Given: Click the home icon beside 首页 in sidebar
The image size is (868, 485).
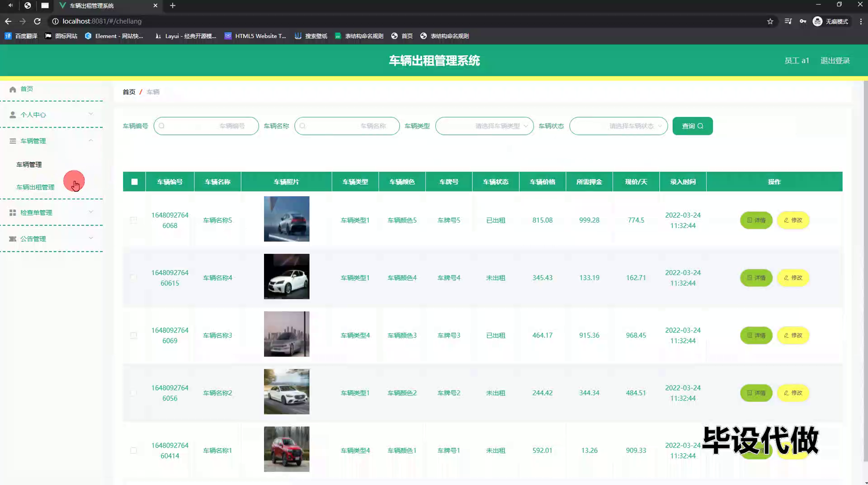Looking at the screenshot, I should 13,89.
